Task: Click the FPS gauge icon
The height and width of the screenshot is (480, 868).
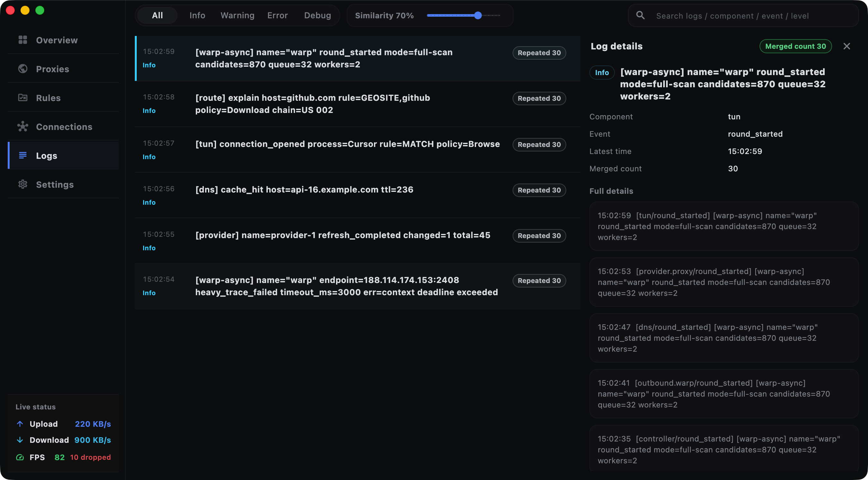Action: pos(20,457)
